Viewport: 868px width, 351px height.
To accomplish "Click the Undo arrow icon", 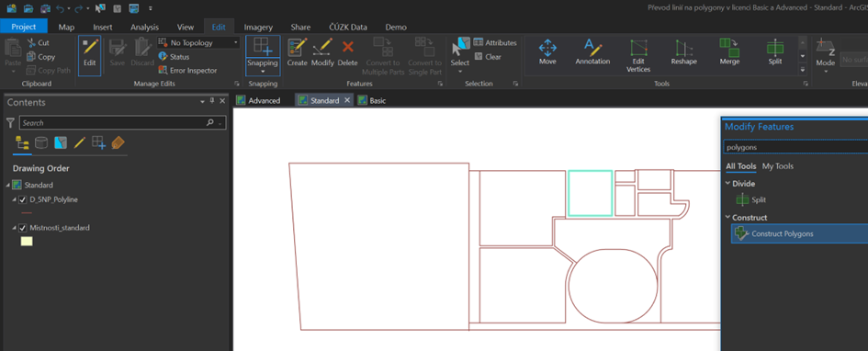I will [x=61, y=8].
